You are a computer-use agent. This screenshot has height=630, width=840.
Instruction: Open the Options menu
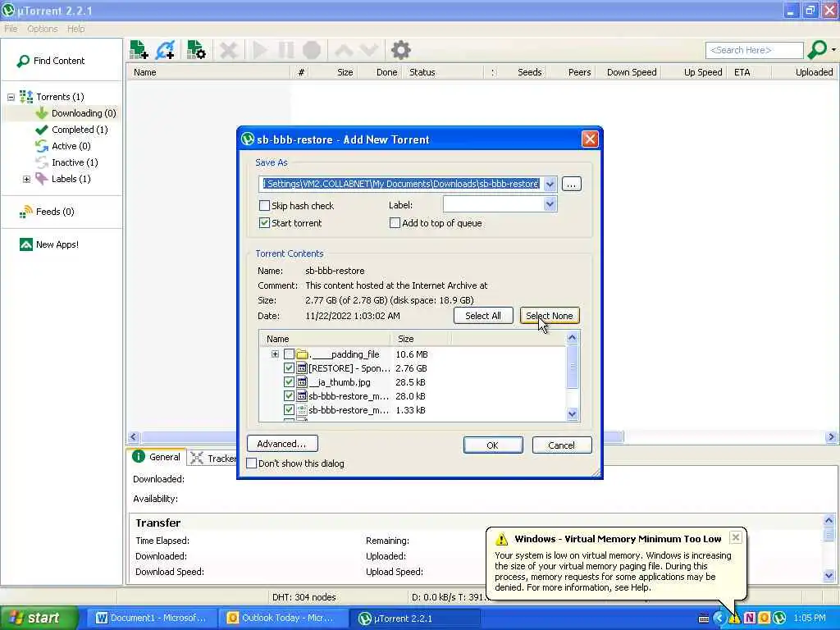click(43, 29)
